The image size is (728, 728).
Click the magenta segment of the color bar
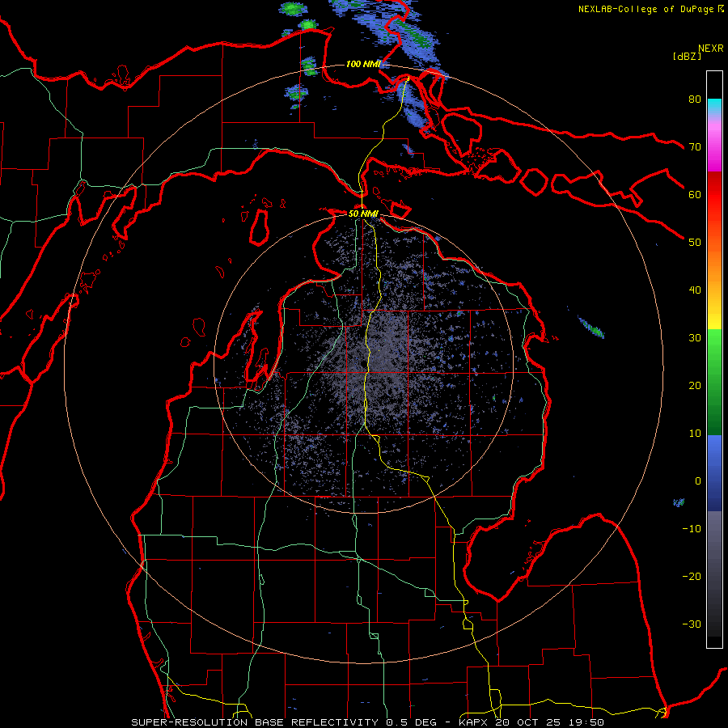click(x=714, y=149)
